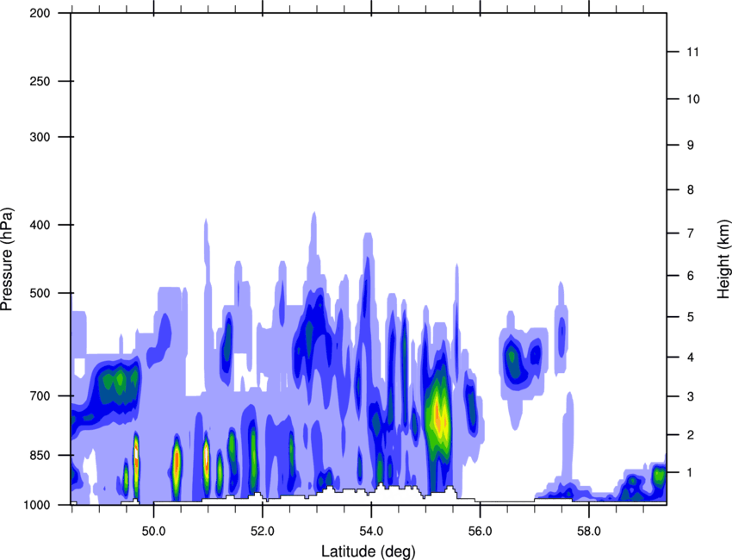Screen dimensions: 732x560
Task: Click latitude tick label 52.0
Action: (x=263, y=532)
